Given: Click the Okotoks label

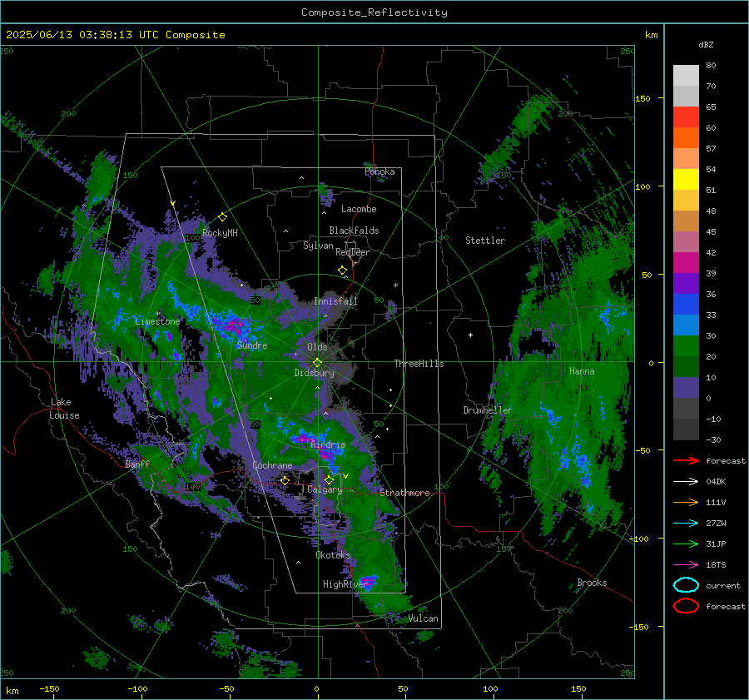Looking at the screenshot, I should [x=333, y=555].
